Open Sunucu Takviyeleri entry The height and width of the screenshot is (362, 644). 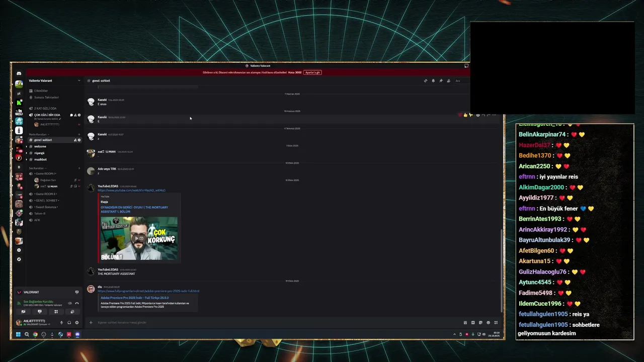[x=54, y=97]
